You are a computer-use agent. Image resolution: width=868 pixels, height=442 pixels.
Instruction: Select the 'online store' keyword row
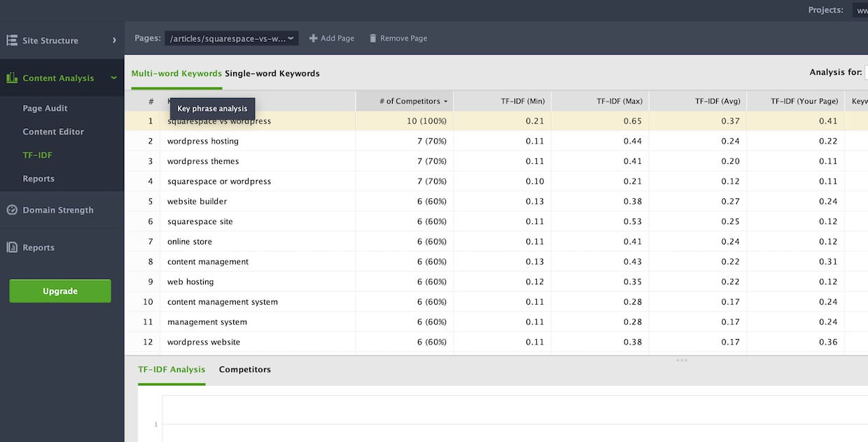(x=496, y=242)
